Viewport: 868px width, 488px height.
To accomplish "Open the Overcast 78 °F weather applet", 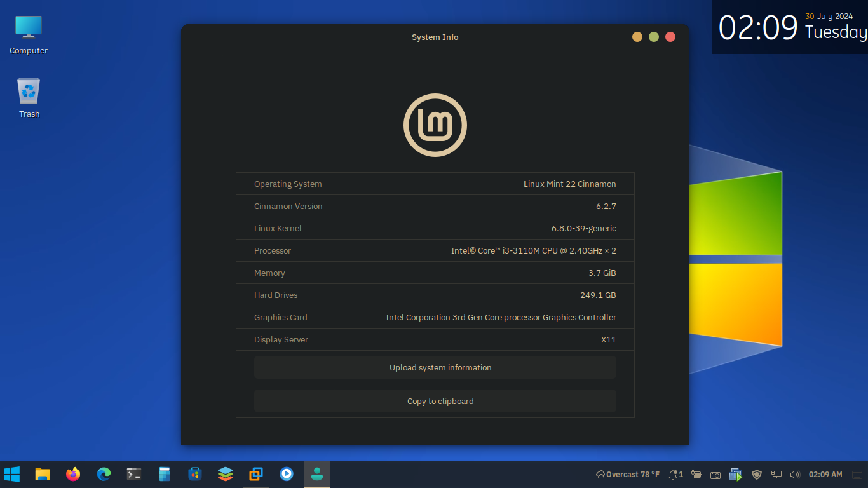I will pos(628,475).
